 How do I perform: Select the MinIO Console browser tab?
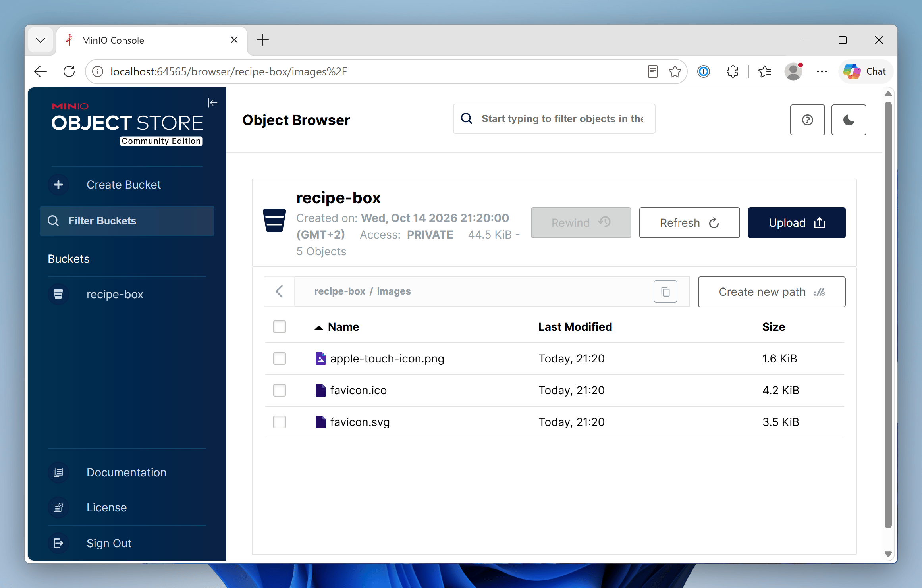point(151,40)
